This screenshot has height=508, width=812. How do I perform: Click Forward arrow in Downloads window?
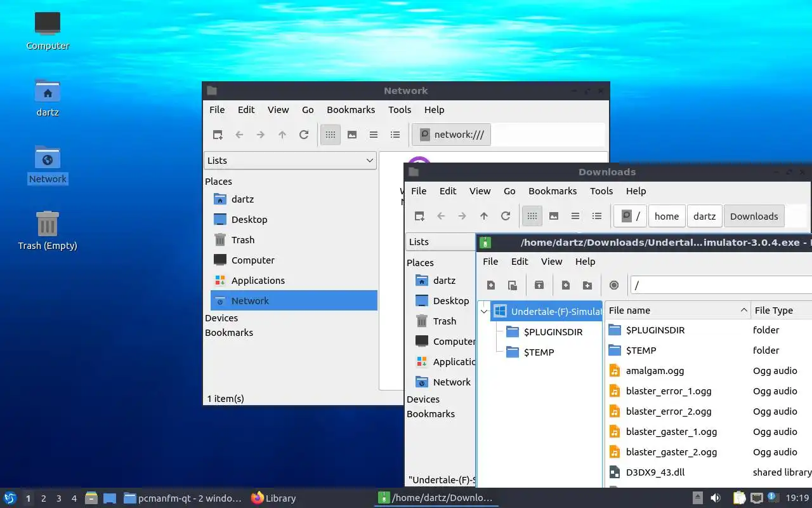pyautogui.click(x=462, y=216)
